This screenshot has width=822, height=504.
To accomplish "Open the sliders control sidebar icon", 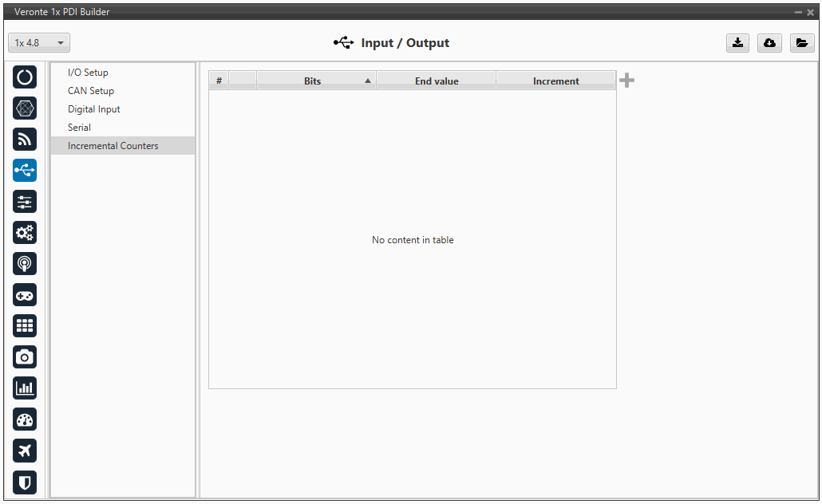I will tap(25, 202).
